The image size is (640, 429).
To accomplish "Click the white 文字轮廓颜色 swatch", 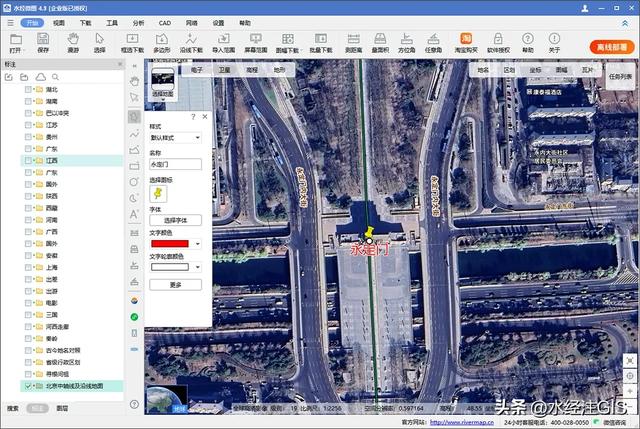I will point(170,267).
